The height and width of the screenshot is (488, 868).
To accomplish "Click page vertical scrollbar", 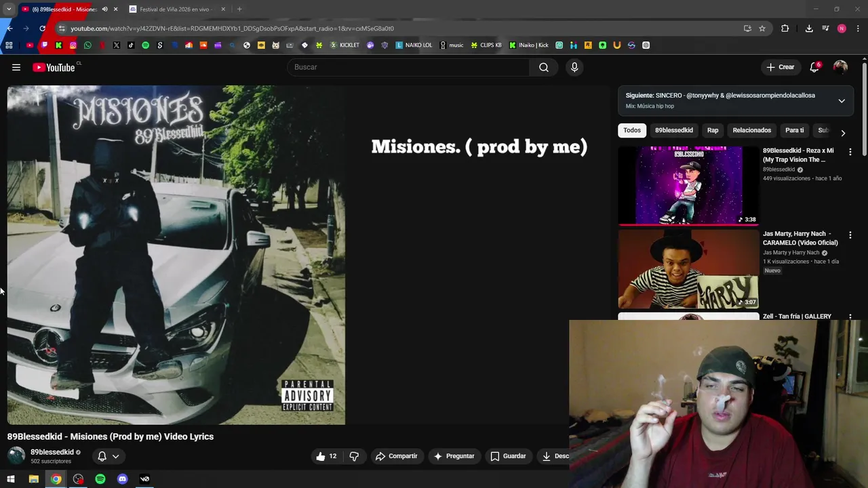I will (x=865, y=108).
